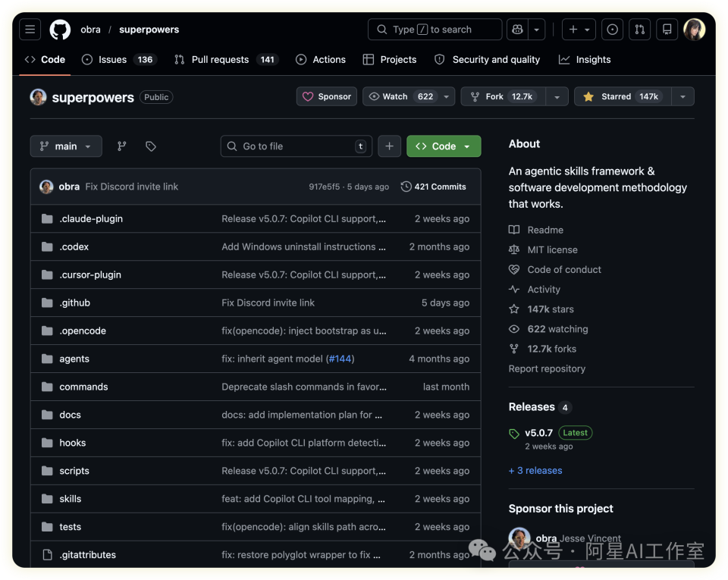728x580 pixels.
Task: Expand the Watch options dropdown arrow
Action: point(447,96)
